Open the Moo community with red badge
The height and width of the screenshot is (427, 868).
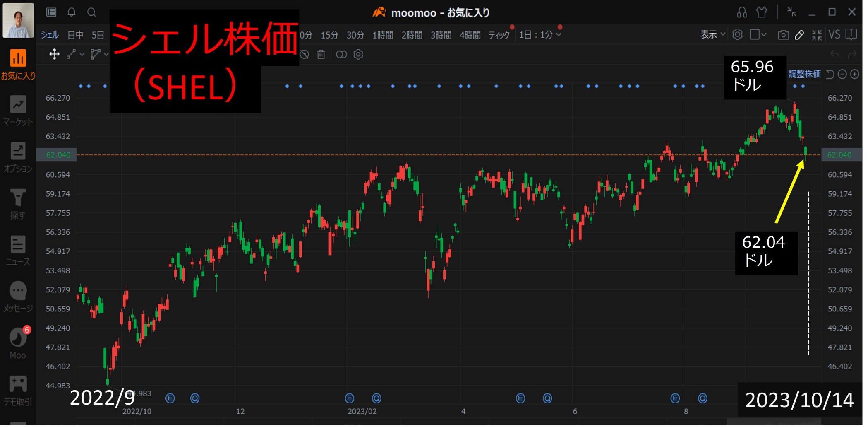click(x=18, y=344)
